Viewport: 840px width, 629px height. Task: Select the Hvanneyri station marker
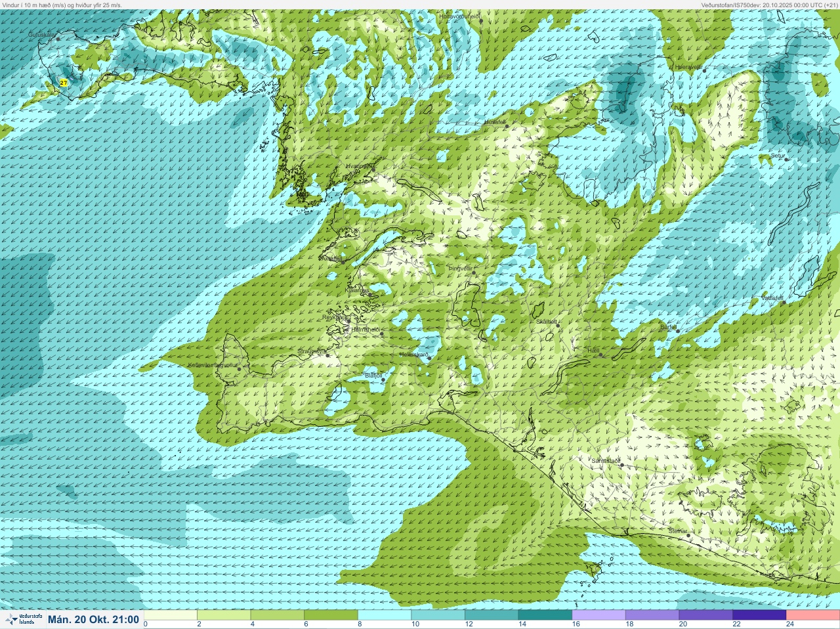click(x=373, y=169)
